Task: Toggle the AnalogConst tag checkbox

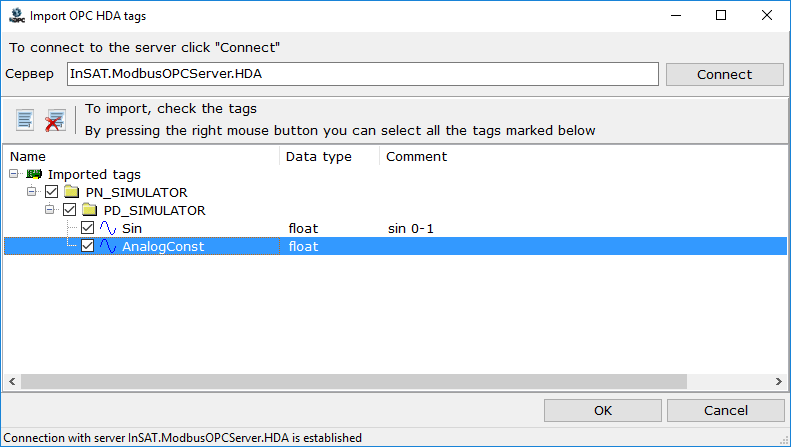Action: click(x=87, y=246)
